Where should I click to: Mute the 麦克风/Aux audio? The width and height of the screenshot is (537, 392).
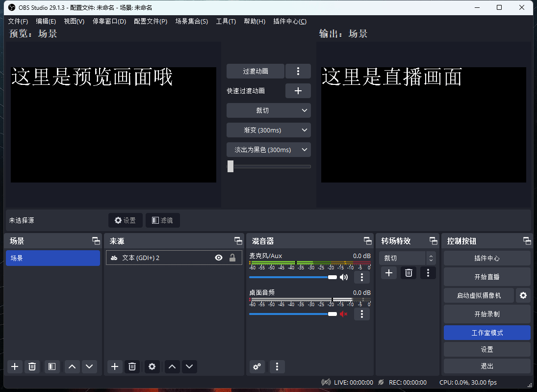coord(344,277)
